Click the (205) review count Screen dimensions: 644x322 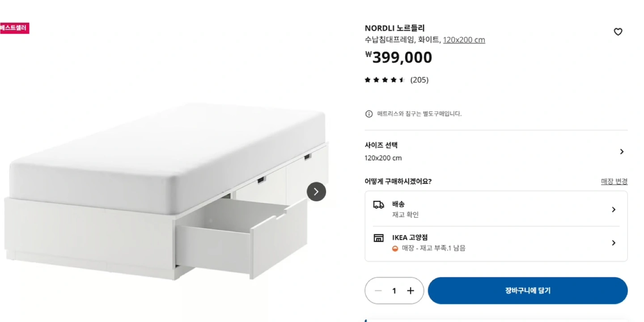[419, 80]
